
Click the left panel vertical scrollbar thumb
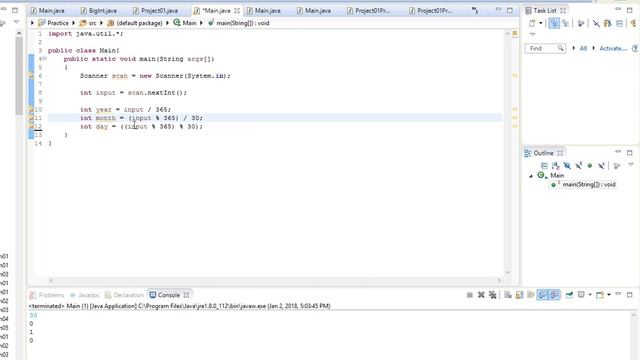click(x=19, y=76)
